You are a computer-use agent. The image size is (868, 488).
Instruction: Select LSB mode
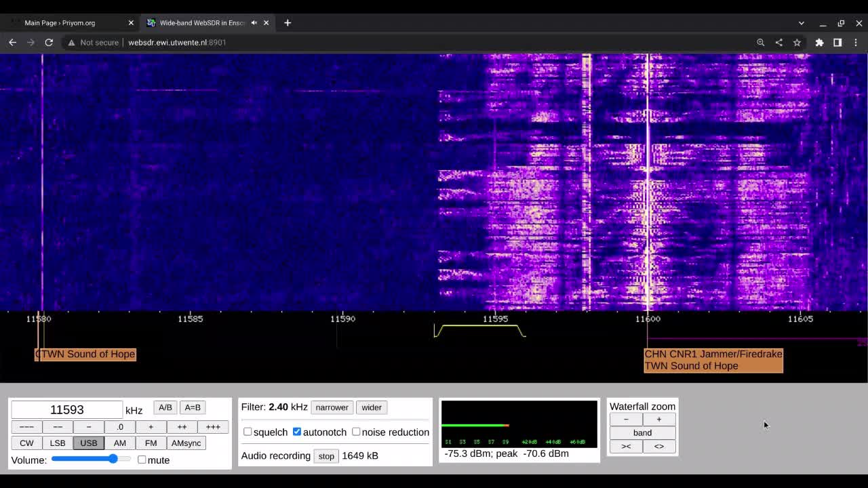(58, 443)
